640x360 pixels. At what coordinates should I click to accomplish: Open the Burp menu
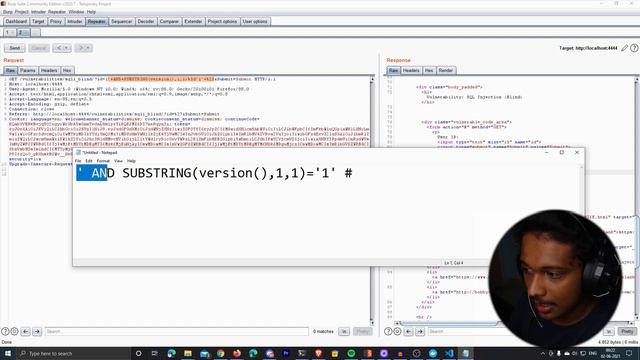7,12
